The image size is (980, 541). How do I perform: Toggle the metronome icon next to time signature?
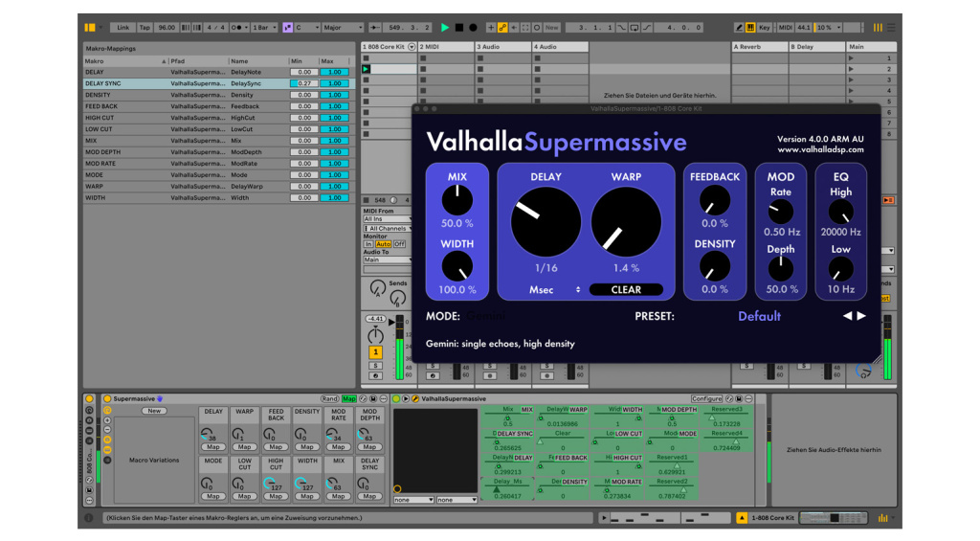(x=237, y=28)
